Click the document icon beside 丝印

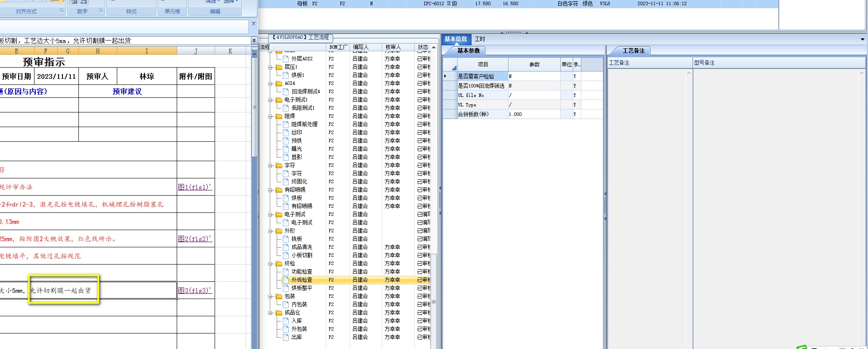(286, 132)
